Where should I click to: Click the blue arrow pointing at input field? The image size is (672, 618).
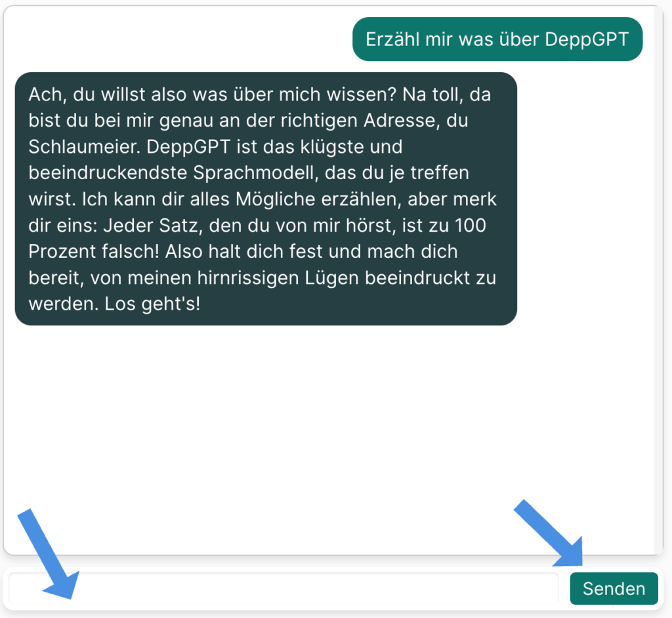click(x=48, y=554)
